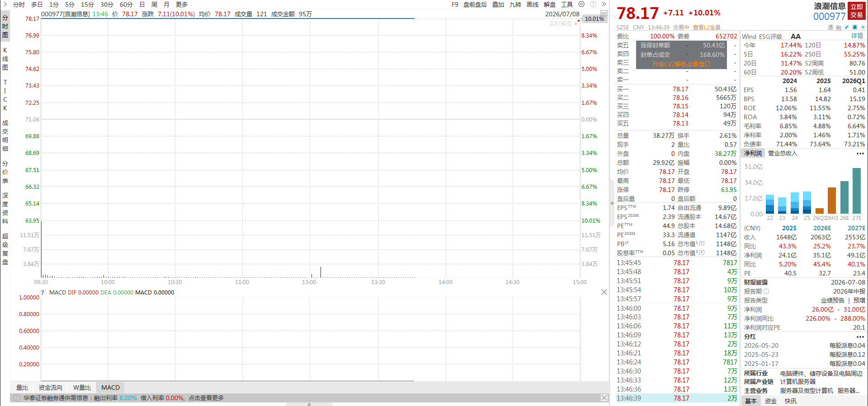Click the 总市值1 currency info icon

pyautogui.click(x=702, y=244)
